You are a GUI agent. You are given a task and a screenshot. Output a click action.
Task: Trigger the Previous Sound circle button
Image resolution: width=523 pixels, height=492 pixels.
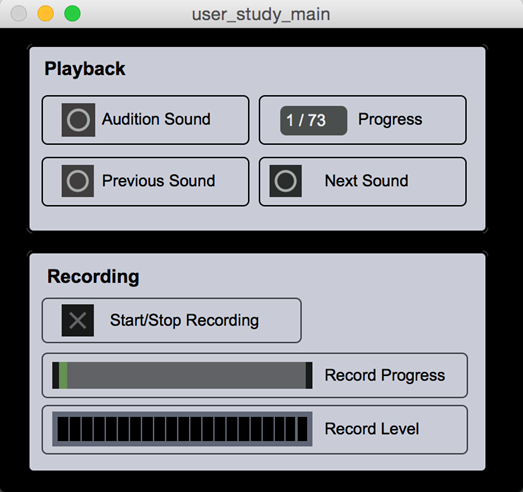pyautogui.click(x=78, y=181)
